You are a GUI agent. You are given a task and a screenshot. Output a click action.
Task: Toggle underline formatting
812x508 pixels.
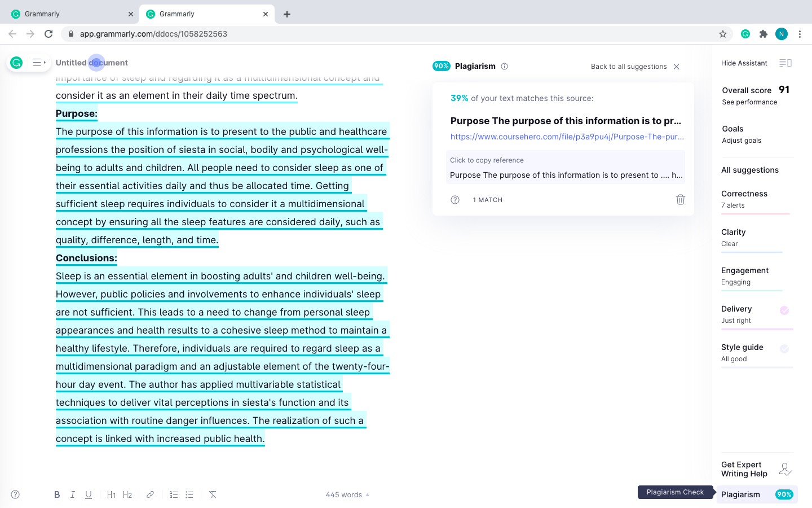click(89, 494)
